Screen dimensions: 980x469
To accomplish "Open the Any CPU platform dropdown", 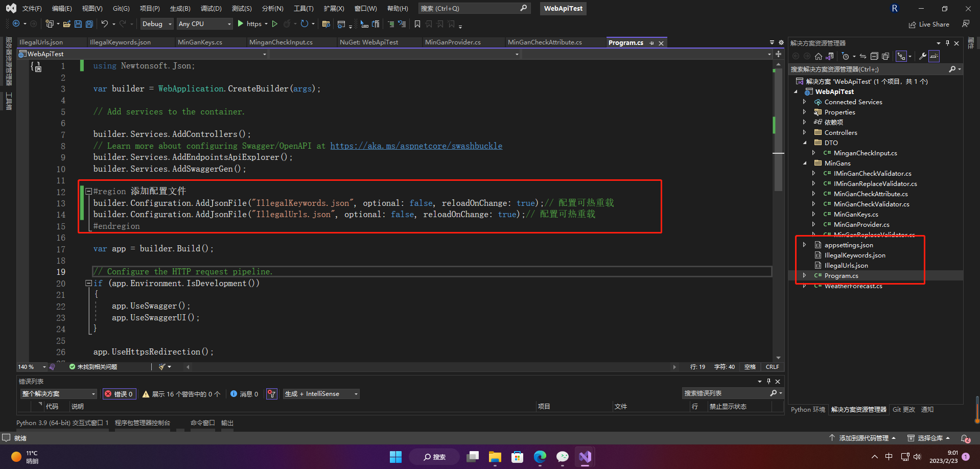I will coord(204,24).
